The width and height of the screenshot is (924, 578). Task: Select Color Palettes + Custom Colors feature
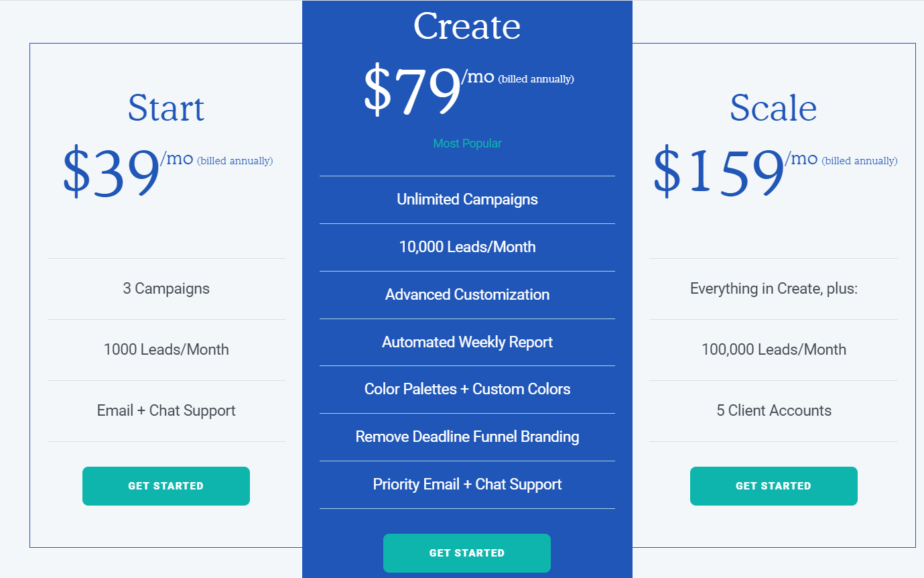(467, 389)
